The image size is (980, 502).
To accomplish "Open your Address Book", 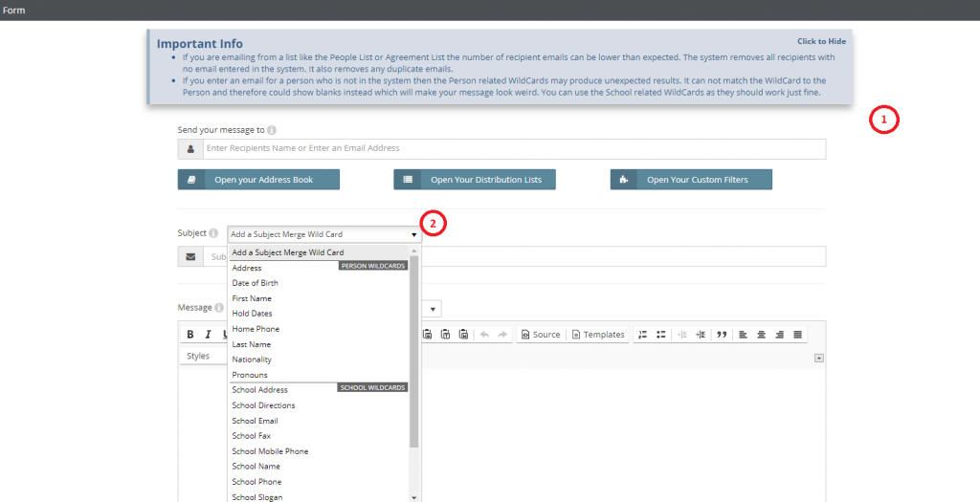I will pyautogui.click(x=258, y=180).
